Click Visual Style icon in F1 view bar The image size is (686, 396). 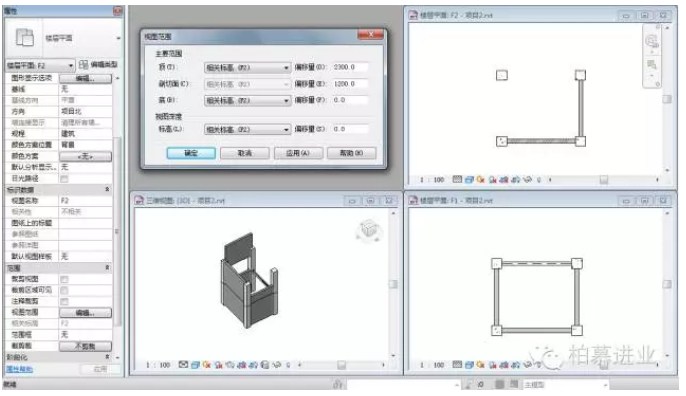click(469, 364)
